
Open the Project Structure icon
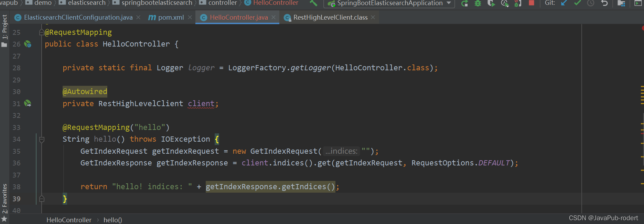(621, 3)
